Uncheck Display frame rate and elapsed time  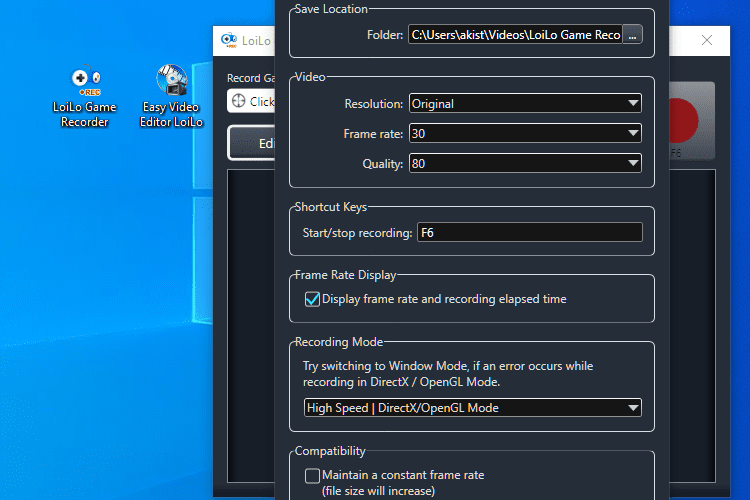312,299
